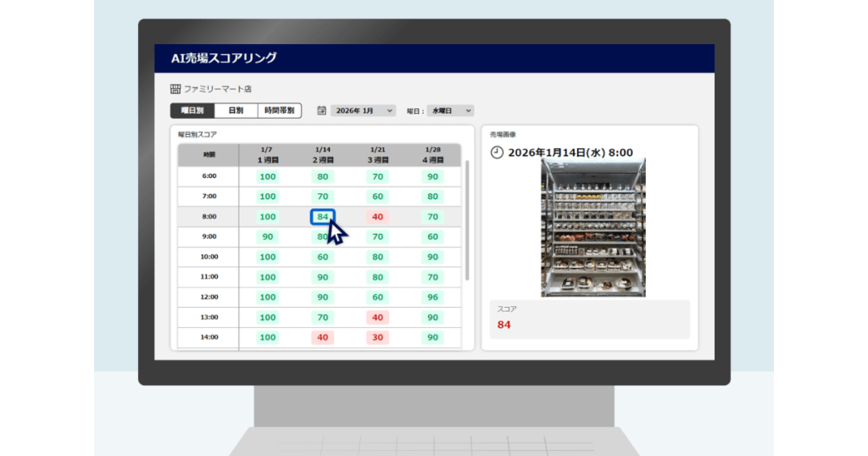Click the clock icon beside 2026年1月14日(水) 8:00
The height and width of the screenshot is (456, 868).
pos(497,153)
